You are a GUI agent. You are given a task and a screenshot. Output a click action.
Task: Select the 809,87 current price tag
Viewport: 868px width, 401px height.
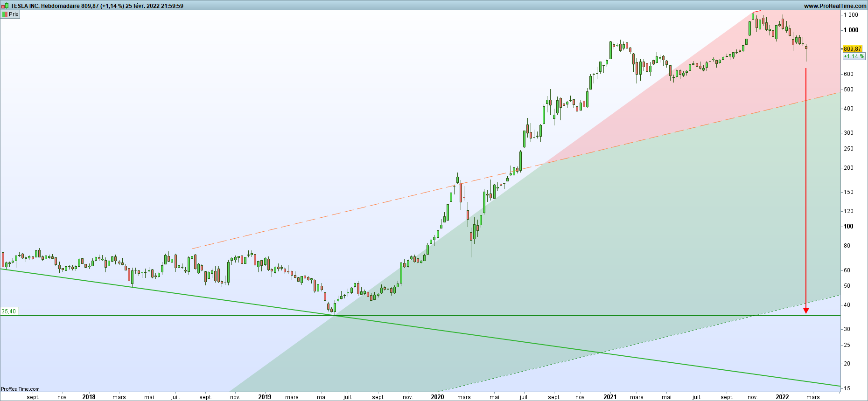point(853,49)
